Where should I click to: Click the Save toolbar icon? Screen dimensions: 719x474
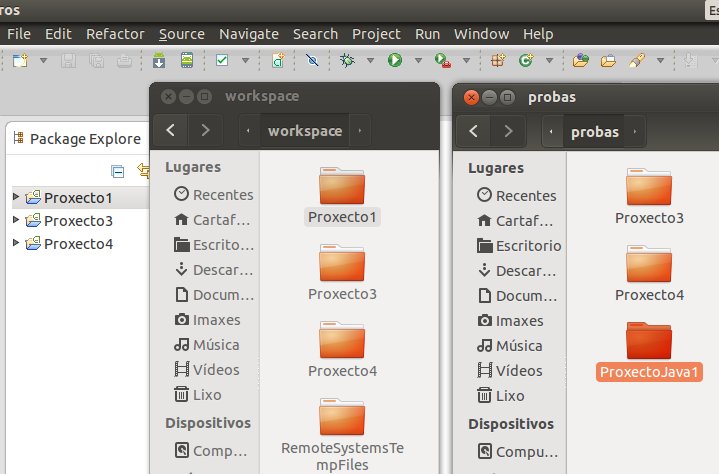(68, 60)
